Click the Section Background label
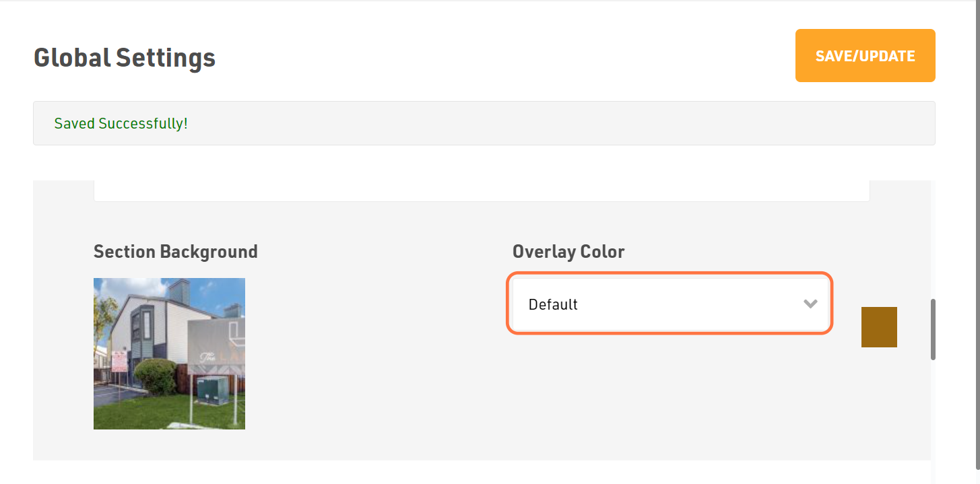Image resolution: width=980 pixels, height=484 pixels. 176,252
